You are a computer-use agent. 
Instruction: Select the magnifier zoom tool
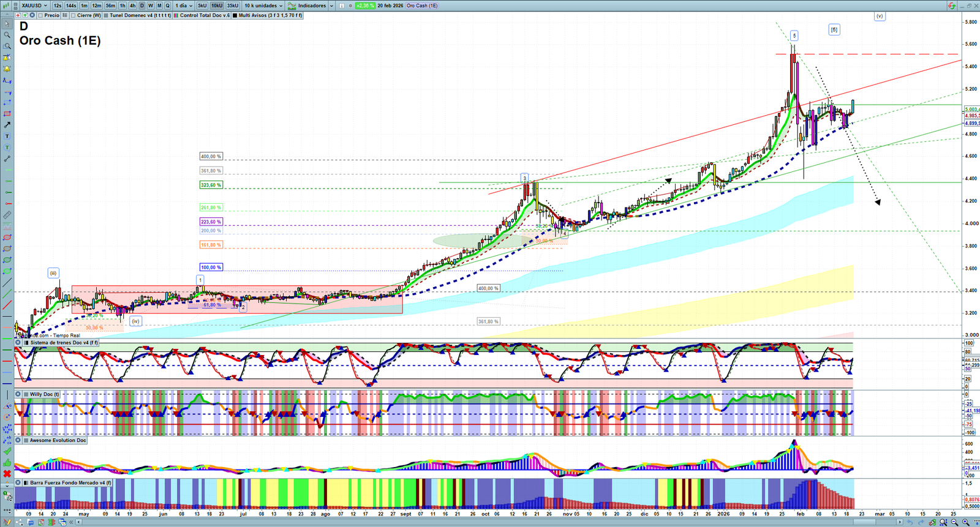(7, 35)
